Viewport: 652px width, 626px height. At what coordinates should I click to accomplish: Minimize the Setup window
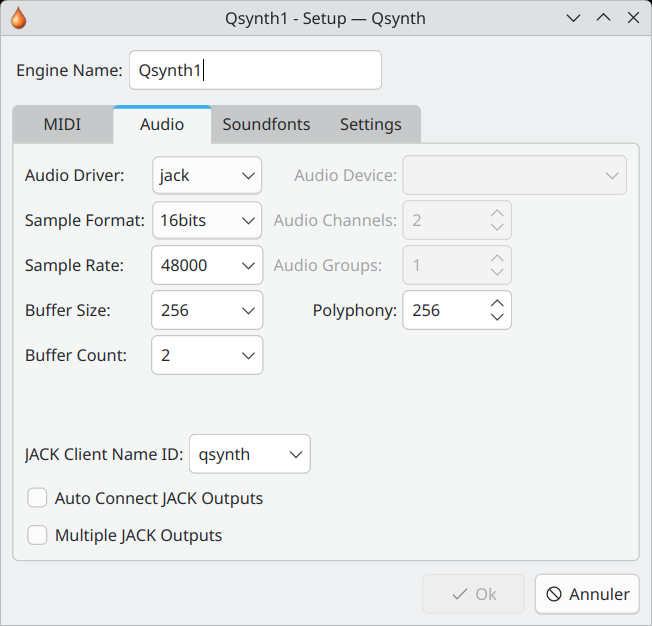(x=573, y=18)
